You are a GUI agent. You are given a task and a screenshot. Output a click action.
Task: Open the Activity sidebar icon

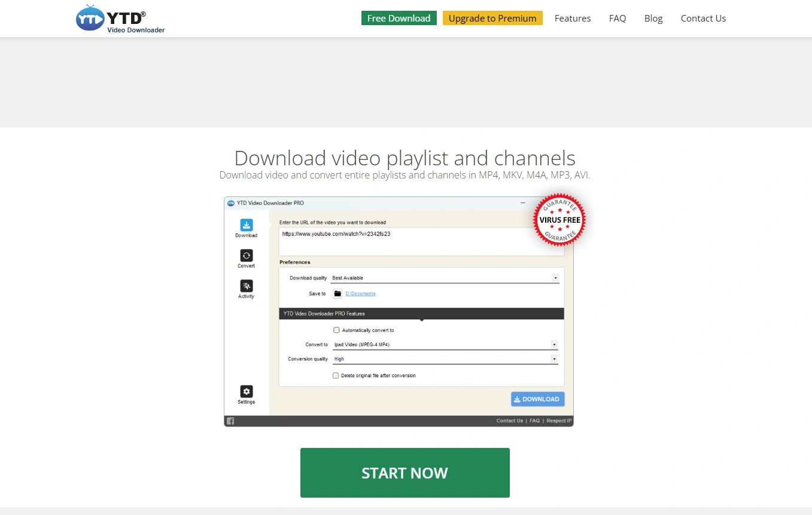click(x=247, y=286)
